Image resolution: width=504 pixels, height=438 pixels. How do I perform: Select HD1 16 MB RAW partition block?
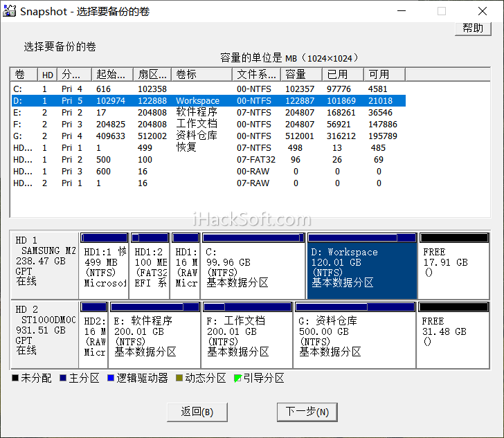click(186, 266)
